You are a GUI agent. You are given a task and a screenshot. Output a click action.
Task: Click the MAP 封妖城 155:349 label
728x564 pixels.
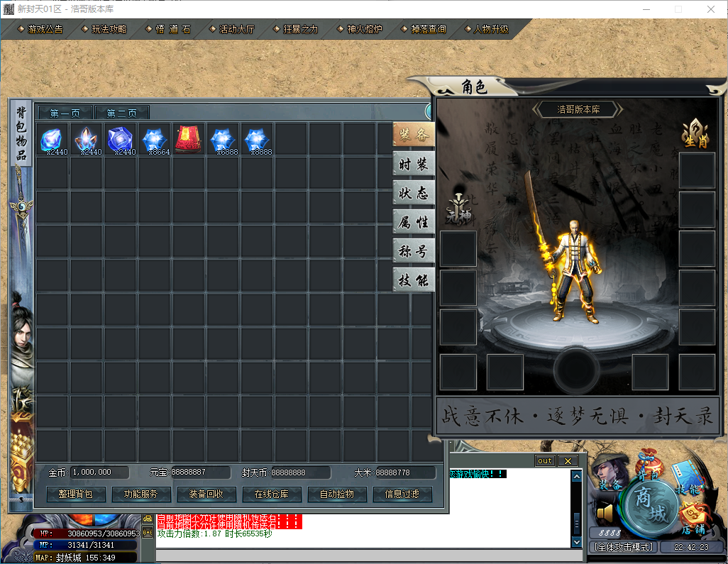pos(85,558)
